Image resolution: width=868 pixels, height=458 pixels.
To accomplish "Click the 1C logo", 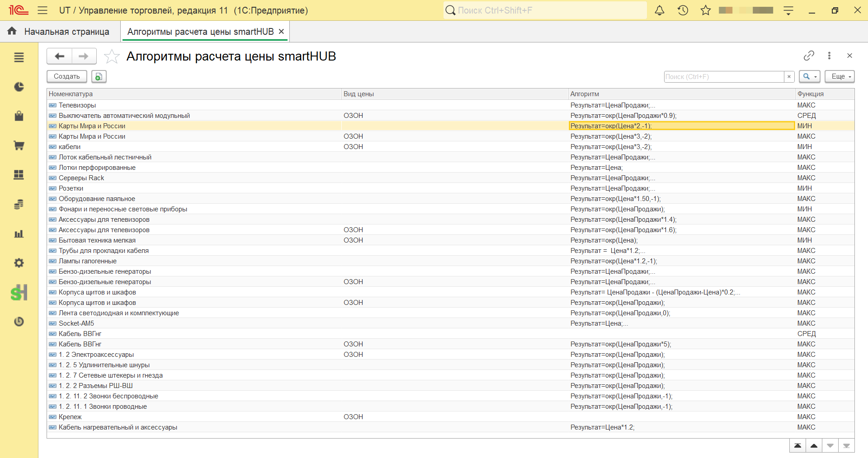I will point(18,10).
